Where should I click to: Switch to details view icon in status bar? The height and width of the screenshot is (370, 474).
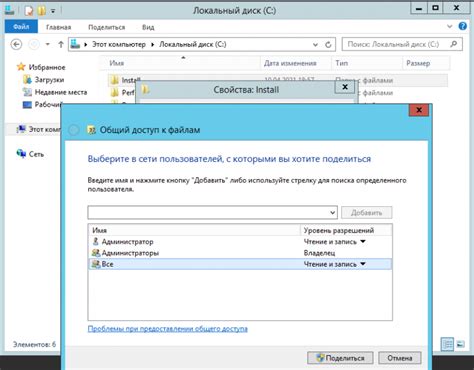pyautogui.click(x=447, y=344)
